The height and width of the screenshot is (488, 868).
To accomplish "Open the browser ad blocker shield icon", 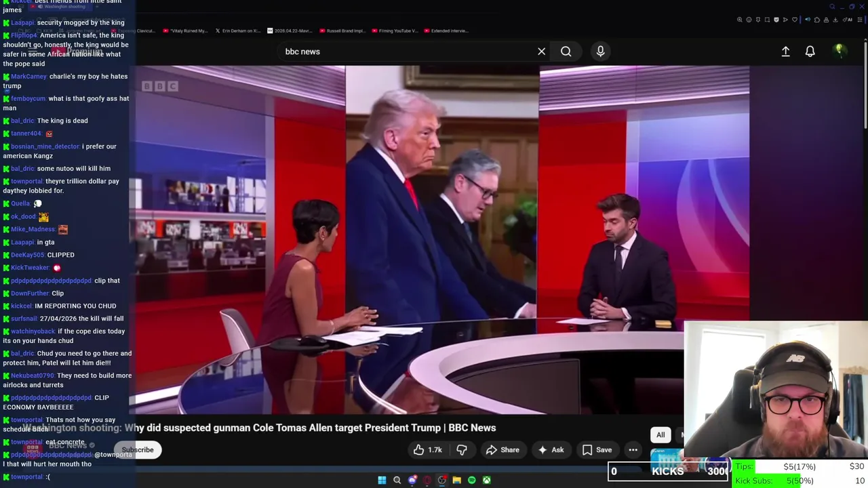I will click(x=776, y=20).
